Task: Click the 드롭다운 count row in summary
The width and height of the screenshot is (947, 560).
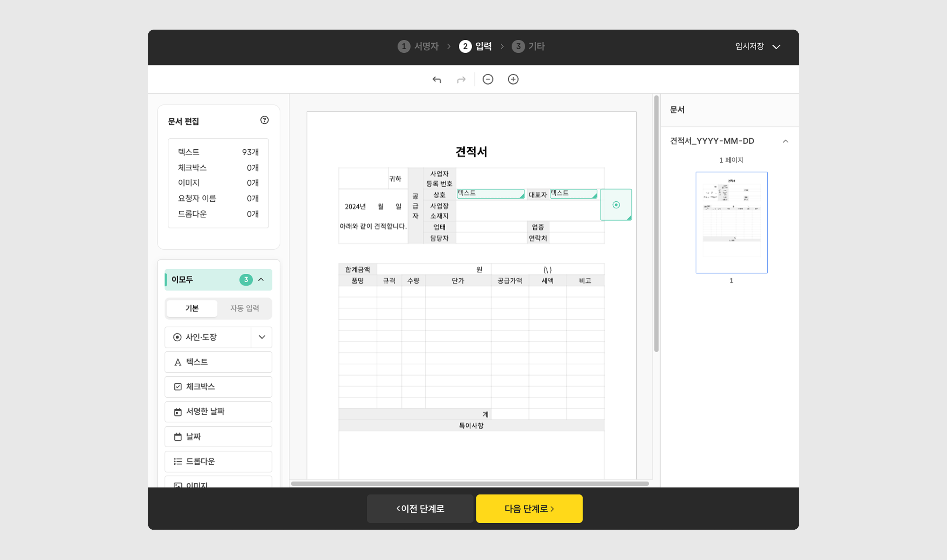Action: [x=218, y=214]
